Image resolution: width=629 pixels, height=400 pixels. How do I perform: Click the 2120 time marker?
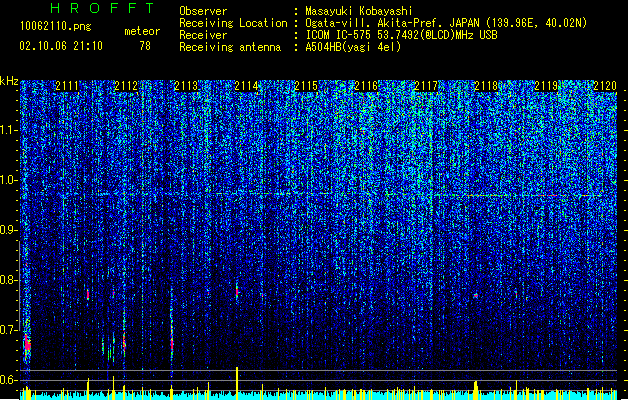pos(605,86)
